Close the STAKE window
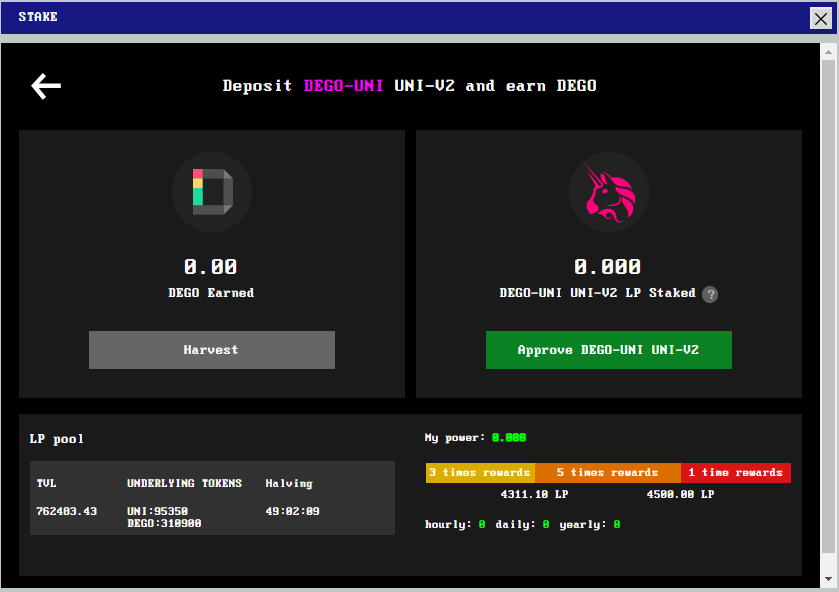 (x=821, y=19)
